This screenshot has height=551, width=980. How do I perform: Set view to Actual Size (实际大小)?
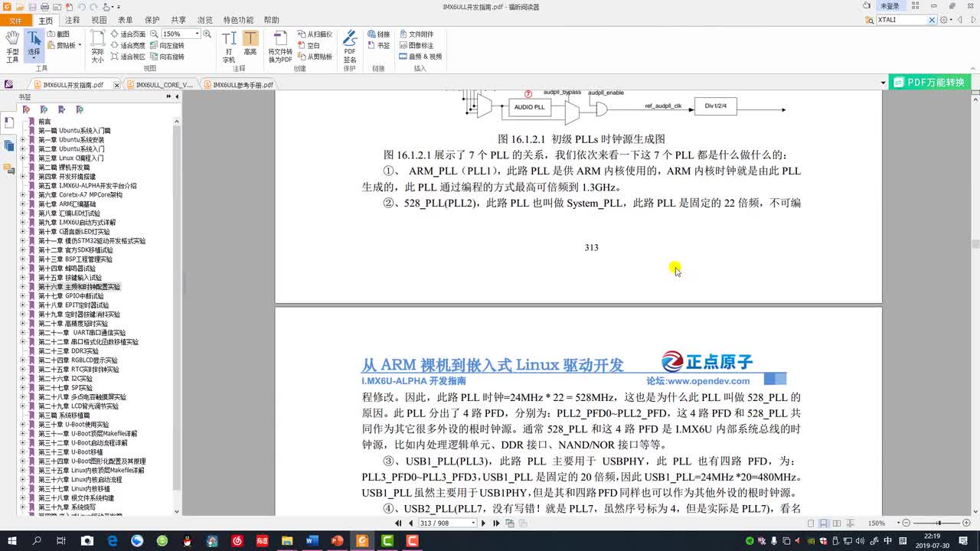[x=97, y=46]
